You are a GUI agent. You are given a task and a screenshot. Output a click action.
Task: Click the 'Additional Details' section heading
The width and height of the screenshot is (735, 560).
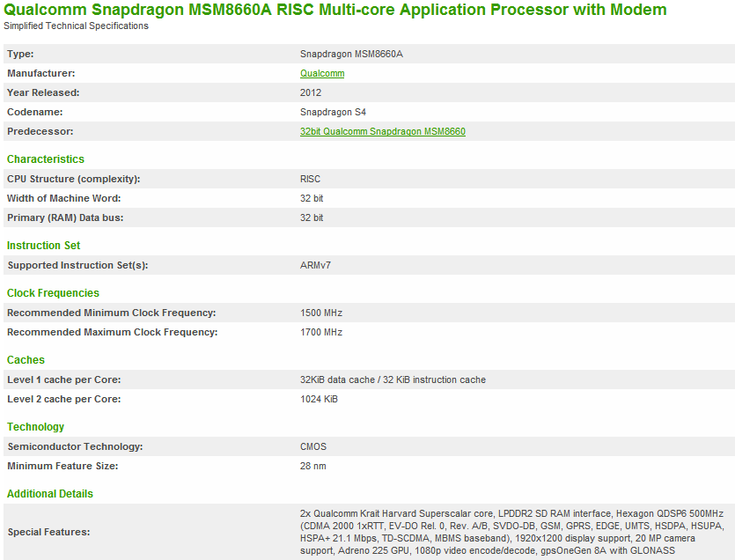[x=50, y=493]
